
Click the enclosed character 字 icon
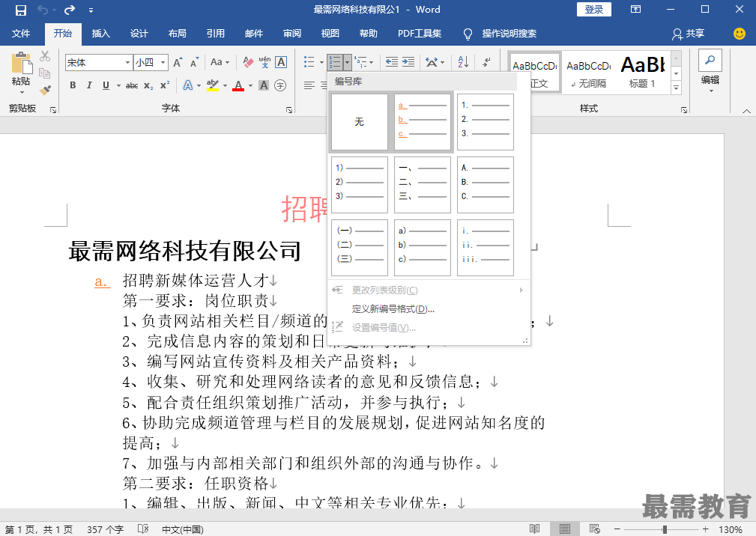point(280,86)
